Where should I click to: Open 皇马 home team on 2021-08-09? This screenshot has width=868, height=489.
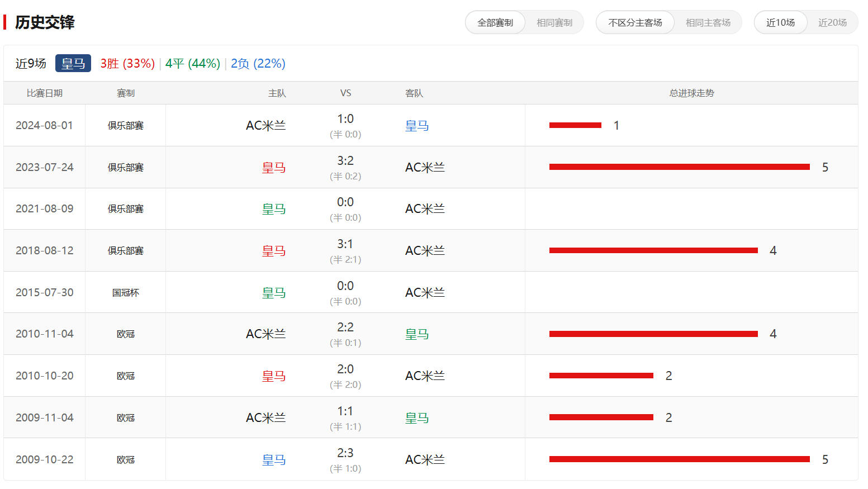(274, 208)
